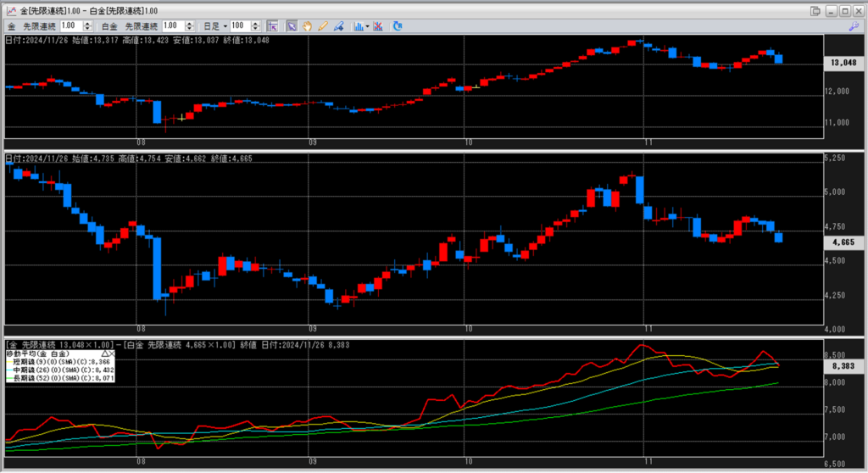
Task: Adjust the gold ratio 1.00 spinner
Action: 88,26
